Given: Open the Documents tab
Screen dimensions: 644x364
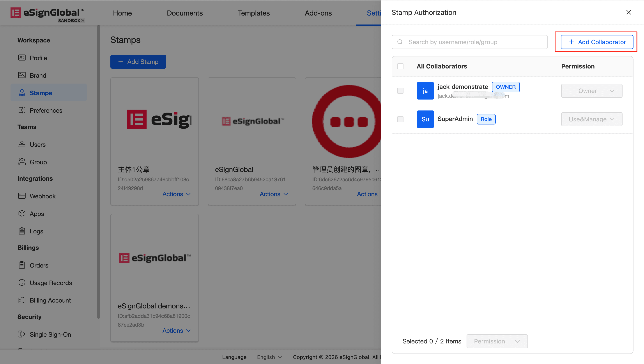Looking at the screenshot, I should (x=184, y=13).
